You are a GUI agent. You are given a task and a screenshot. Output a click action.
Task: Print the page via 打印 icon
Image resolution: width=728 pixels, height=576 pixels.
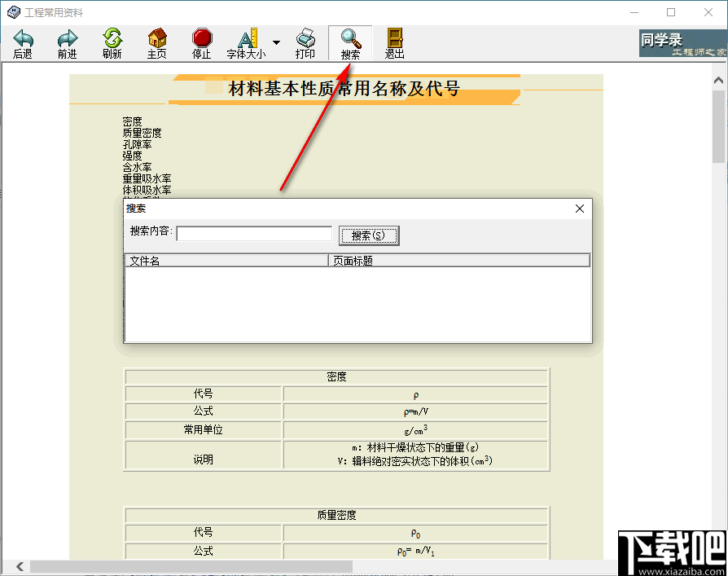coord(305,44)
